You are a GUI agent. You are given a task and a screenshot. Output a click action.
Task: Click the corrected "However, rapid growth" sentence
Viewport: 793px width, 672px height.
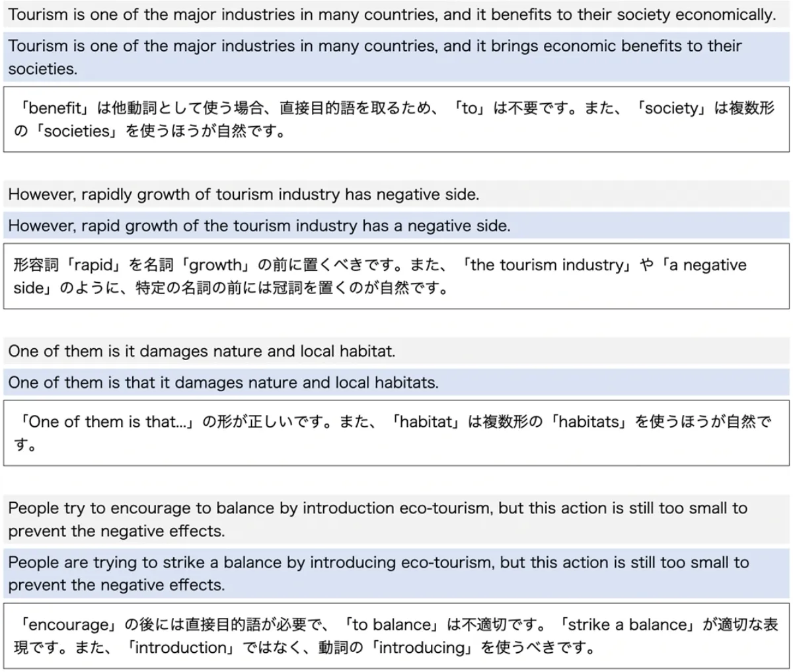[259, 226]
